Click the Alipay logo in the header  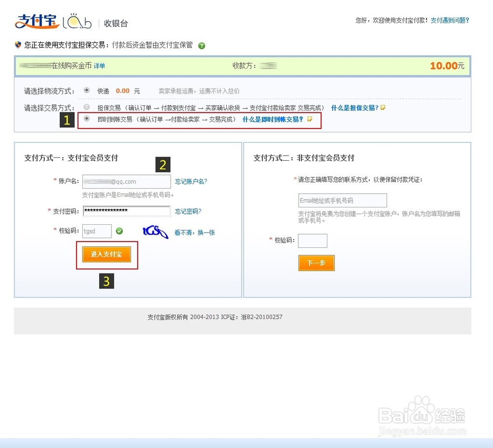(37, 21)
